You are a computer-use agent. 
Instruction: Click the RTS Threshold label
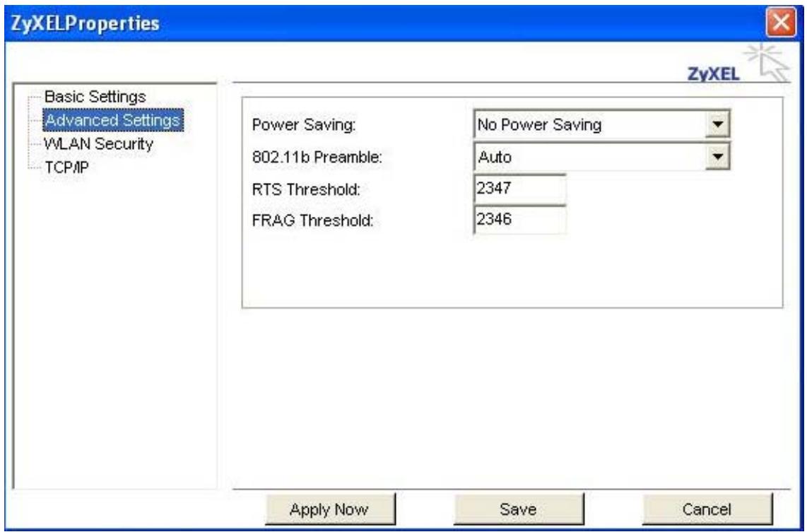pyautogui.click(x=306, y=189)
